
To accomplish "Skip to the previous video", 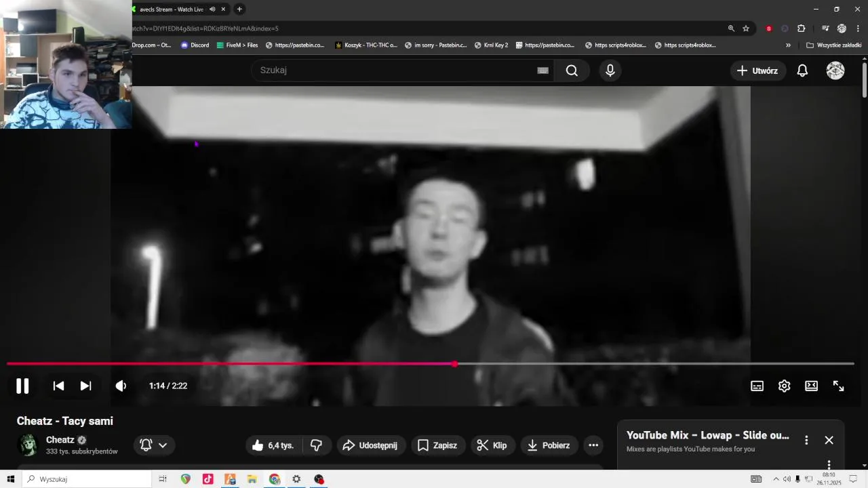I will click(59, 386).
